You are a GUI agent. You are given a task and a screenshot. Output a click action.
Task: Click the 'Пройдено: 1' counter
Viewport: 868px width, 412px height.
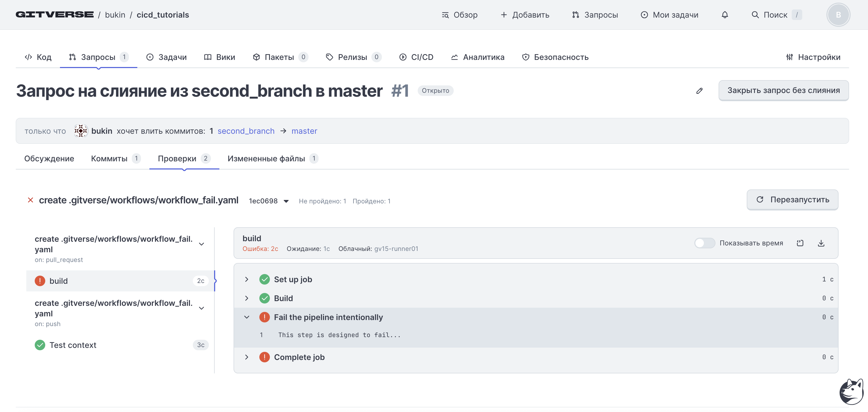[371, 201]
